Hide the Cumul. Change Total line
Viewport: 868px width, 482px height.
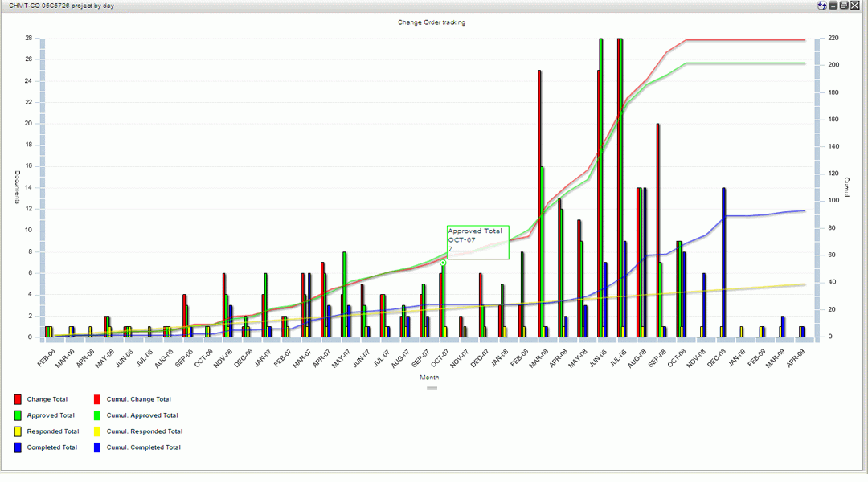[138, 399]
